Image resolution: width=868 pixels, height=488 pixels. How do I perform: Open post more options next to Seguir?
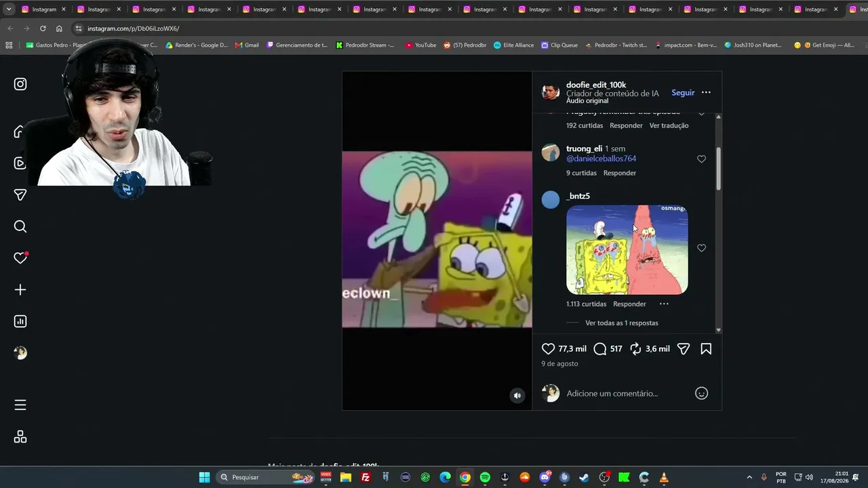(706, 92)
